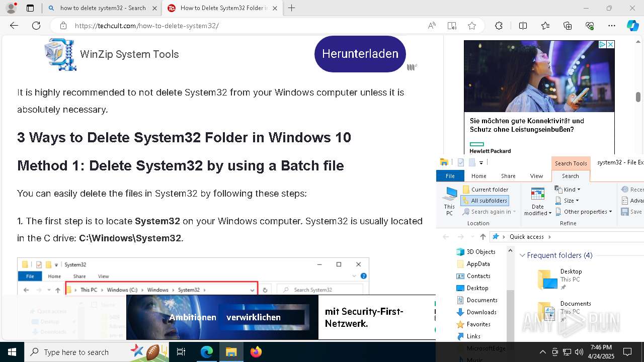This screenshot has width=644, height=362.
Task: Click the New folder quick access toolbar icon
Action: coord(471,162)
